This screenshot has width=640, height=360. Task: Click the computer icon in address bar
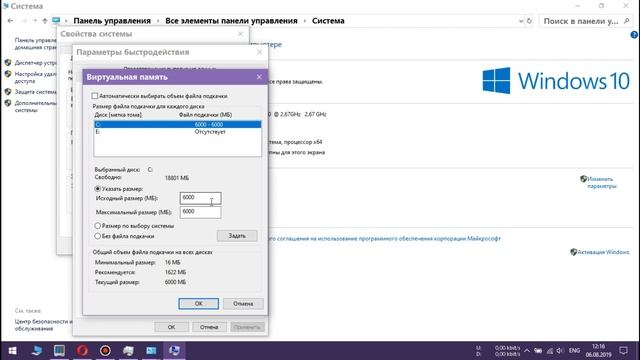coord(56,20)
